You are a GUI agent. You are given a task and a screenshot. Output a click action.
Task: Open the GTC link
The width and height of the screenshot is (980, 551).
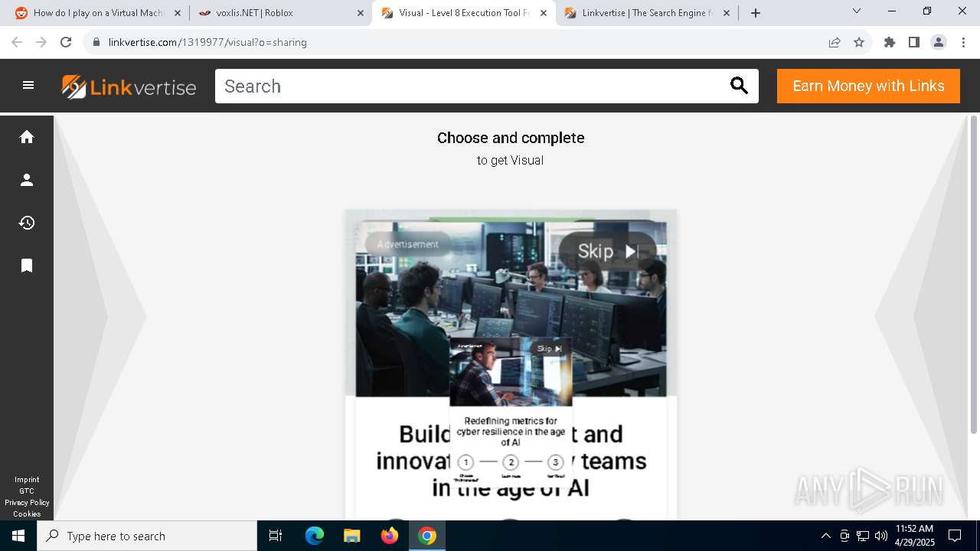[x=27, y=491]
